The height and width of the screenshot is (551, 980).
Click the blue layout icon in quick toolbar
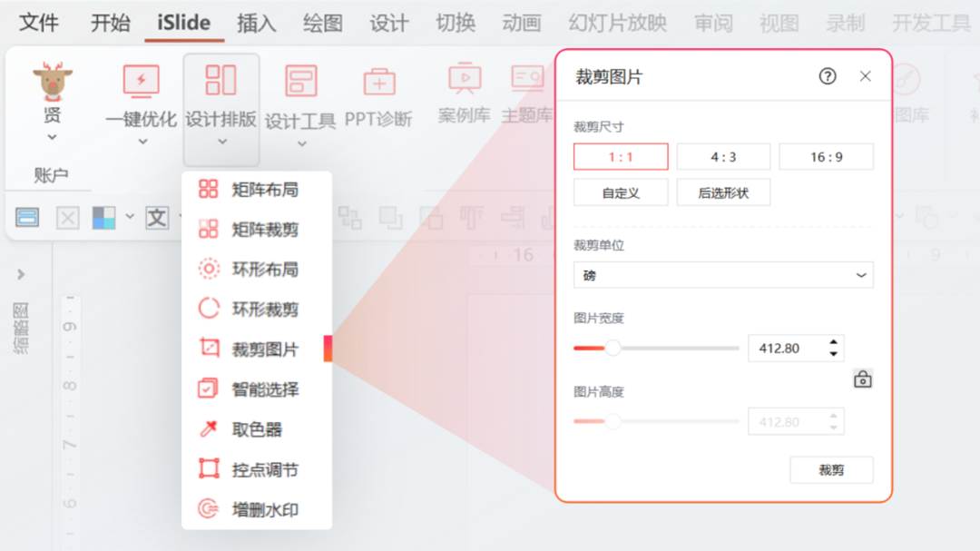[27, 218]
